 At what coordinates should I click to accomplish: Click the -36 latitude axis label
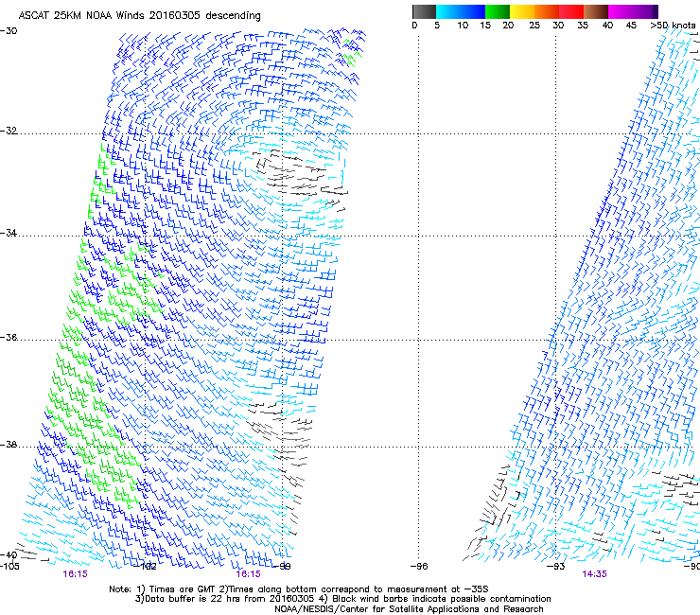click(x=9, y=337)
